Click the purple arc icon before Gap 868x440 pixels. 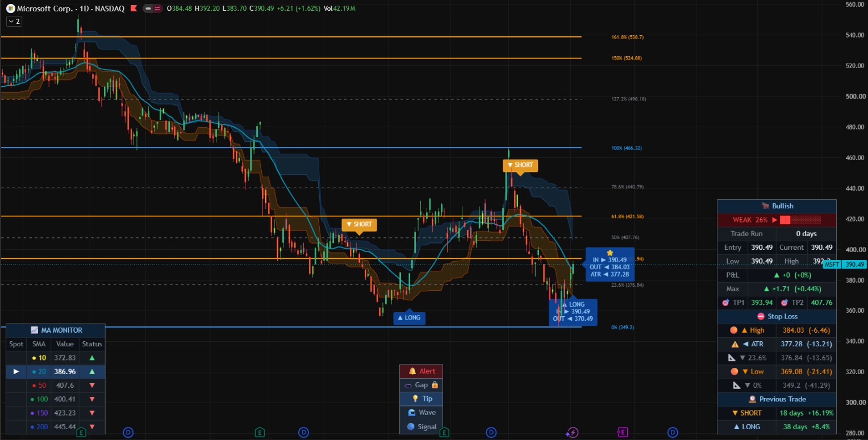408,385
